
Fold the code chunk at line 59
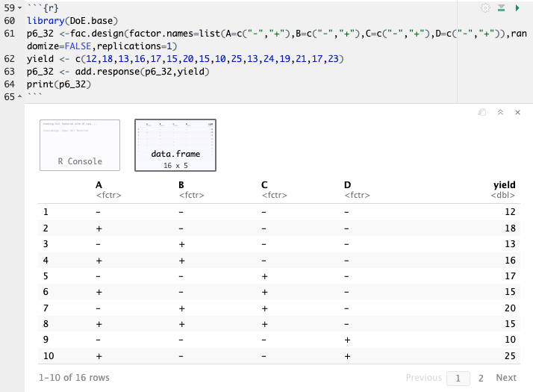[x=20, y=7]
